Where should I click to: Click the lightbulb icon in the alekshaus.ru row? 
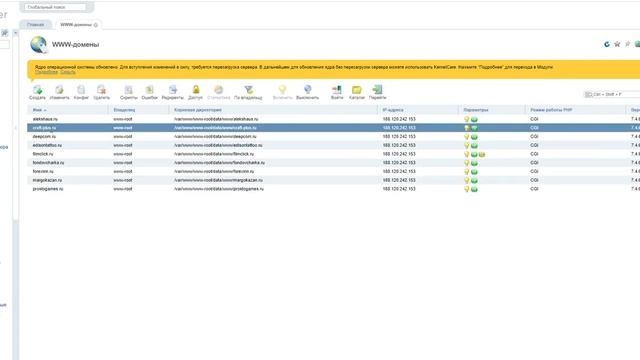[467, 119]
